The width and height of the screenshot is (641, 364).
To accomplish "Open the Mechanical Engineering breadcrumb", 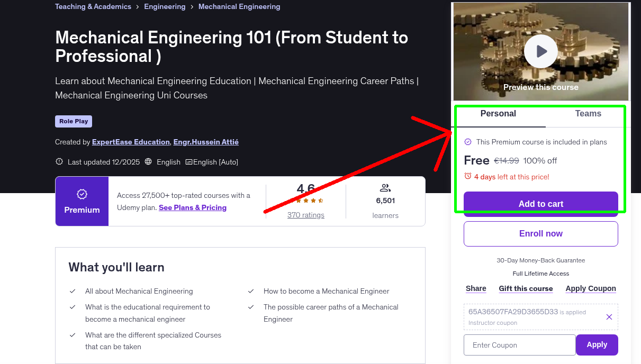I will (x=239, y=6).
